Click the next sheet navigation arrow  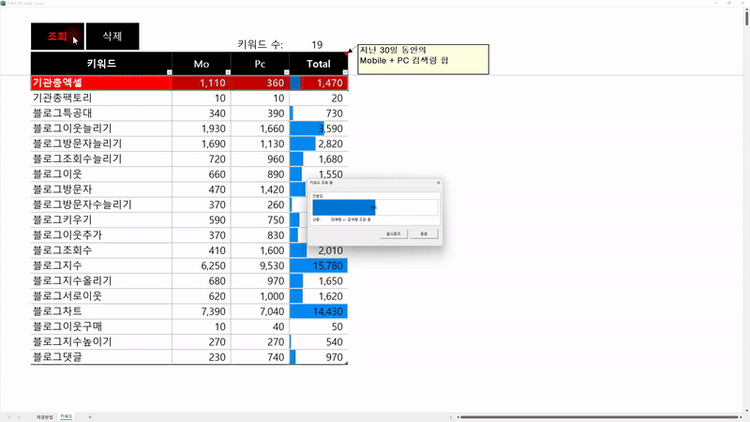click(19, 417)
